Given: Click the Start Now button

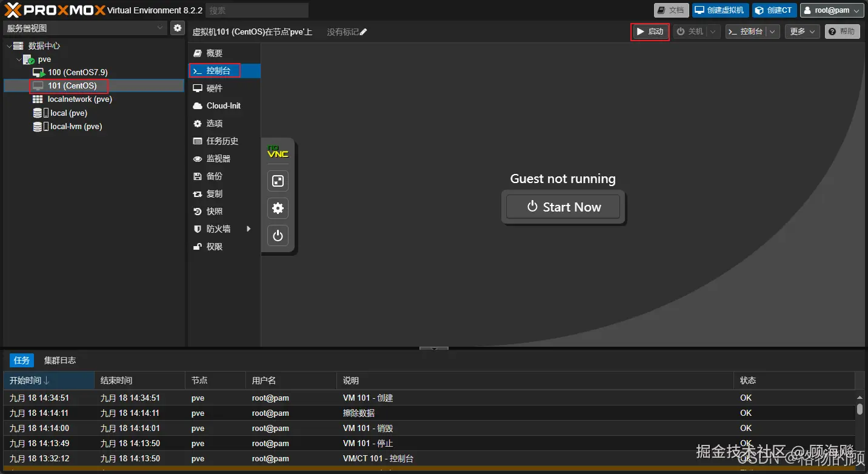Looking at the screenshot, I should [x=563, y=207].
